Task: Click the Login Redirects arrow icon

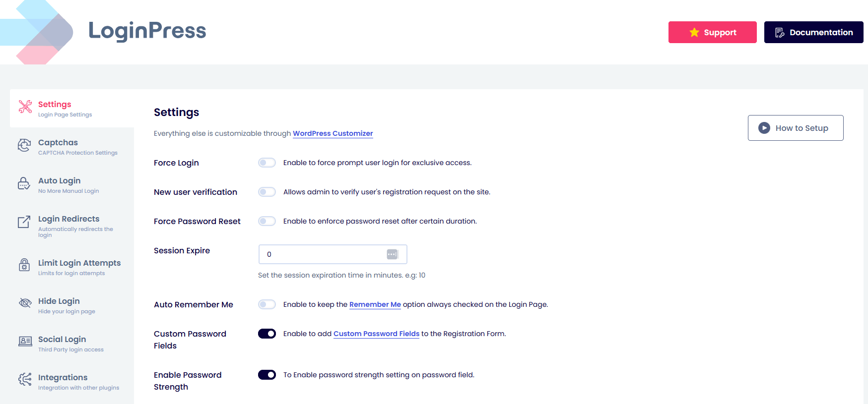Action: (24, 222)
